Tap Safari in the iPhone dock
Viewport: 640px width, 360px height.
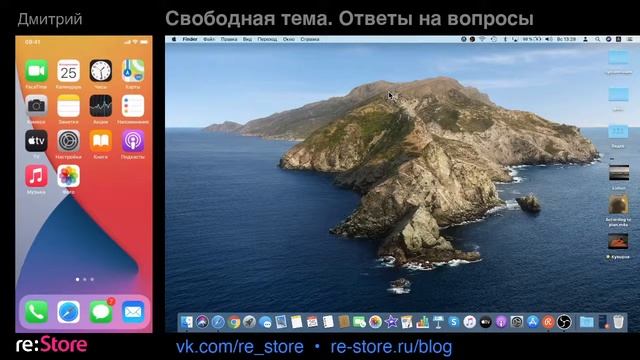point(69,312)
